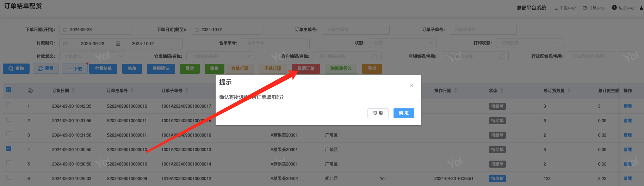Sort by 总订货数量 column arrows
The image size is (644, 186).
tap(569, 91)
